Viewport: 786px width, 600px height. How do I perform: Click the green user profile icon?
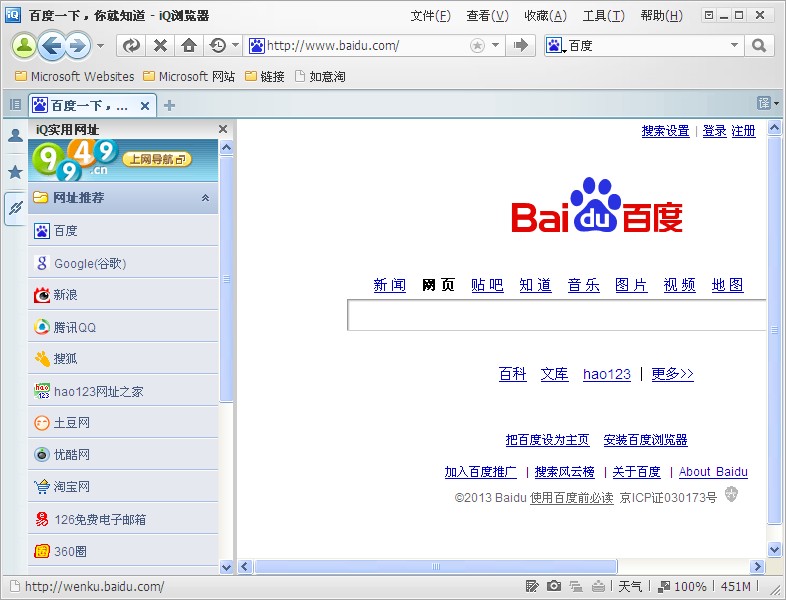(x=24, y=46)
